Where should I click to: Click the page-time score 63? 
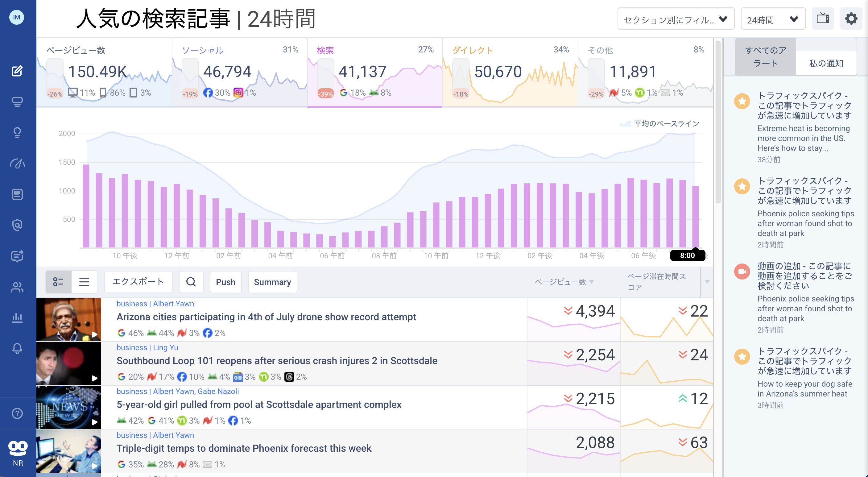point(699,442)
